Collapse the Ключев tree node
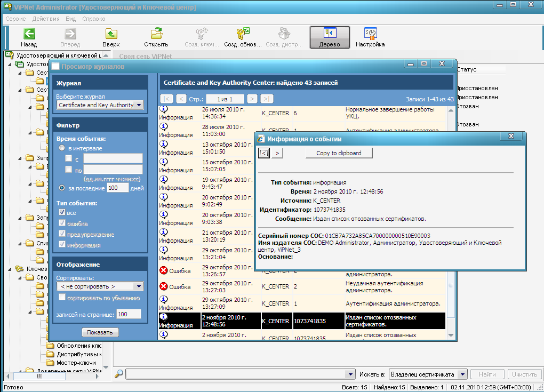The width and height of the screenshot is (544, 392). [x=10, y=269]
